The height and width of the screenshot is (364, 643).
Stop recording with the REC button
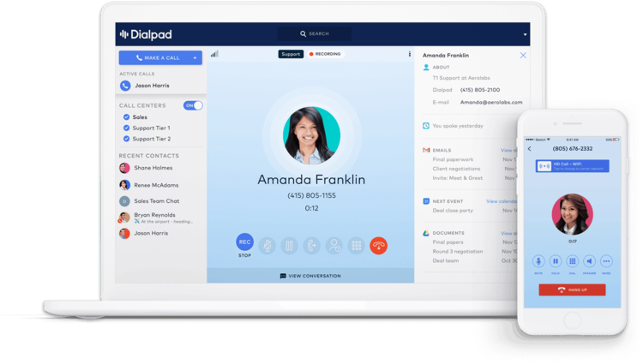pos(245,243)
